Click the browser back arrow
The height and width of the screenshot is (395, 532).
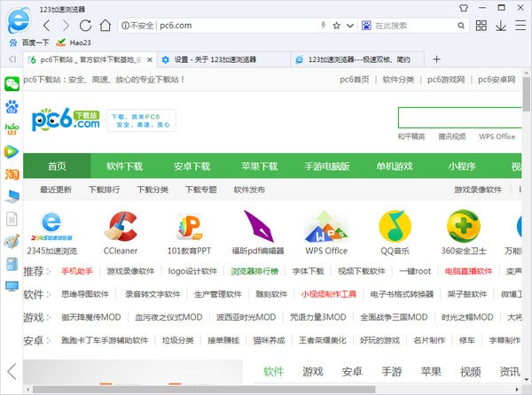(x=47, y=26)
